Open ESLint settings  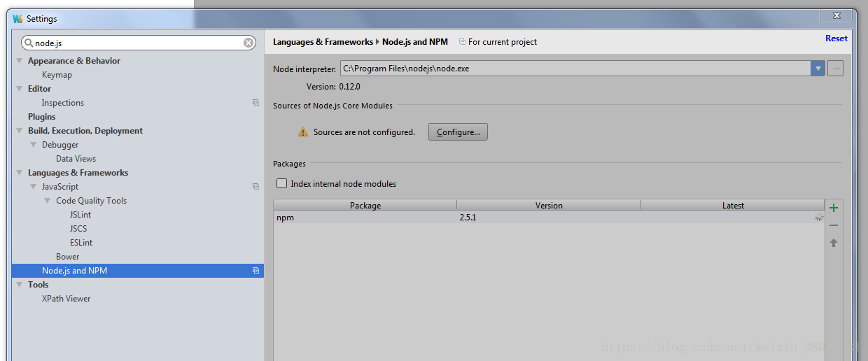81,243
